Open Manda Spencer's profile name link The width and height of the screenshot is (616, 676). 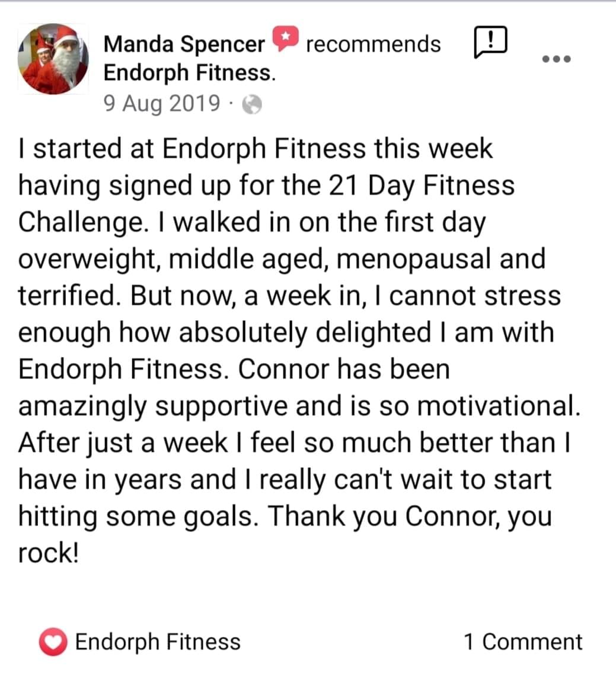tap(184, 44)
